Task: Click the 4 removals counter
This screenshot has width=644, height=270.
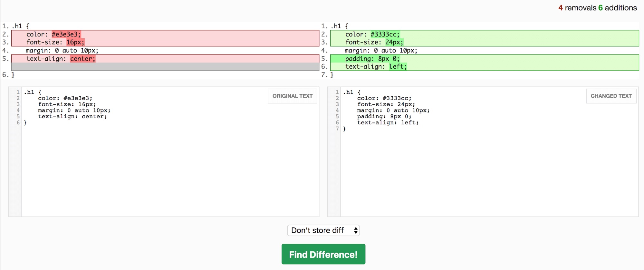Action: pos(577,8)
